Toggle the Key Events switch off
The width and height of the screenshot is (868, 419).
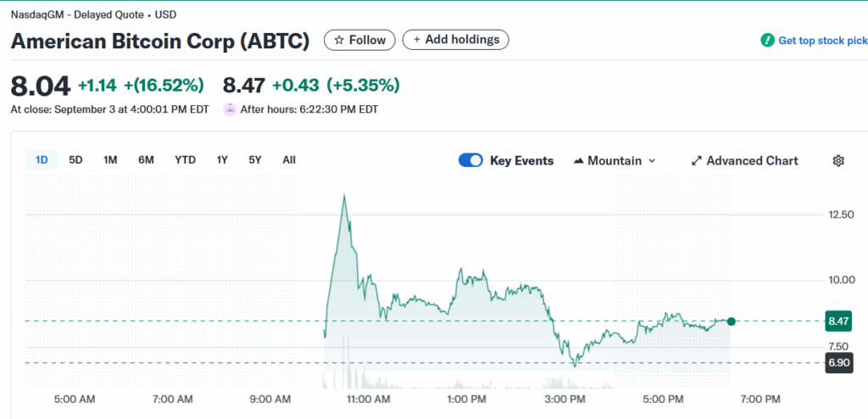pyautogui.click(x=470, y=160)
